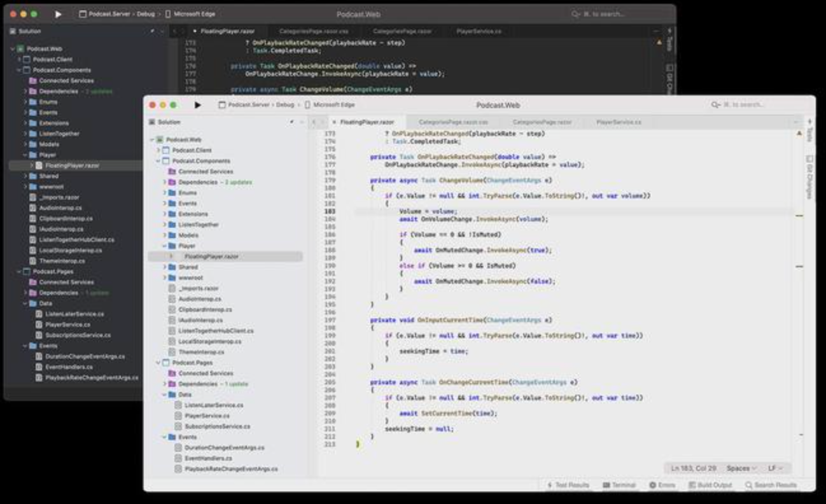Pick Microsoft Edge run target in light window
Screen dimensions: 826x504
point(329,105)
